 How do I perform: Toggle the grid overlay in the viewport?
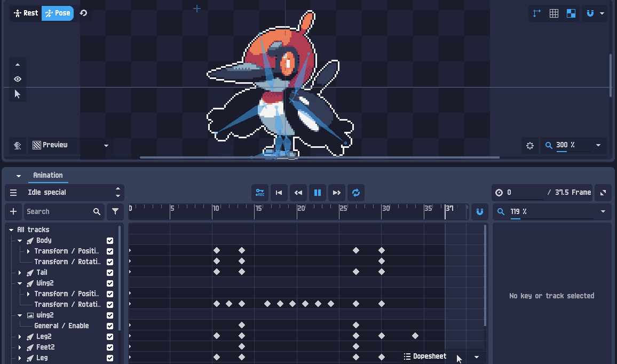(553, 13)
